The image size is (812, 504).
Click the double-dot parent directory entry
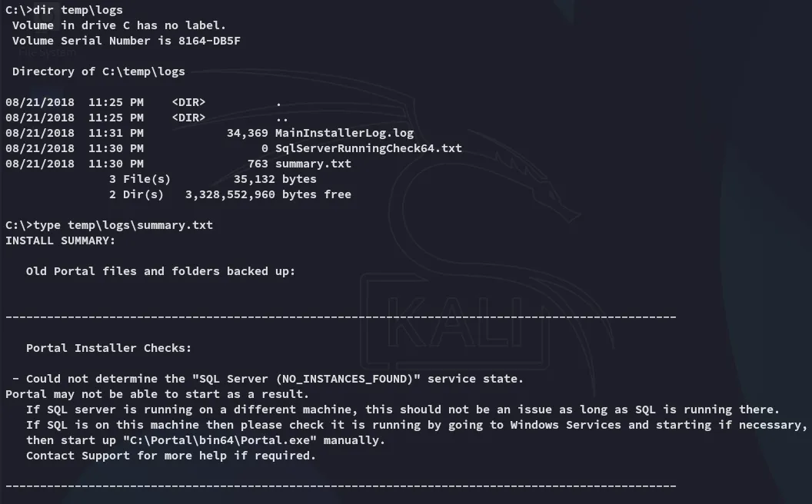(281, 118)
